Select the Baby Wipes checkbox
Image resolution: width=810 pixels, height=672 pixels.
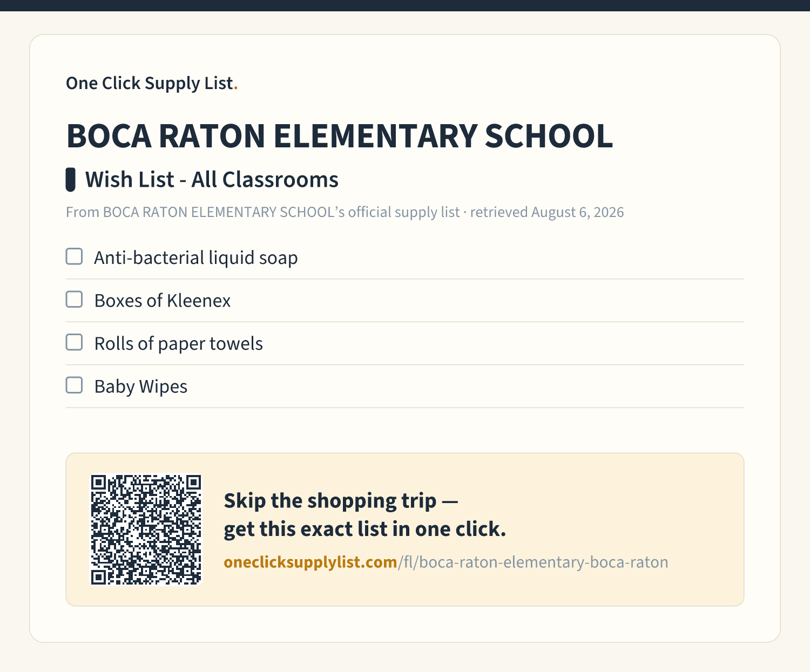click(74, 385)
